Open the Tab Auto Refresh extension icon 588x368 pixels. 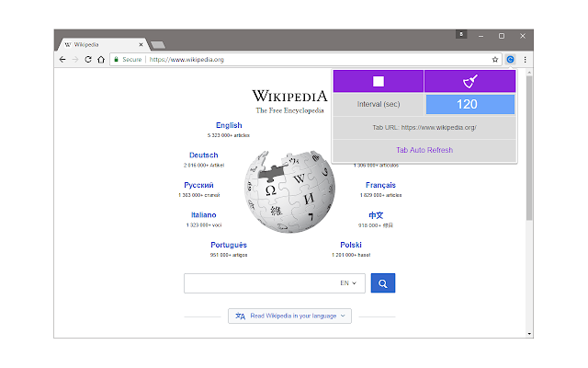click(x=510, y=59)
